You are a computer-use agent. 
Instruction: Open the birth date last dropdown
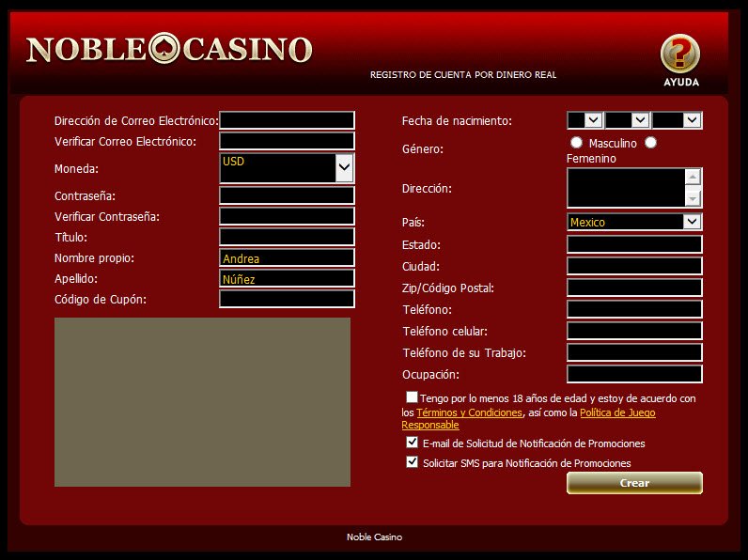pyautogui.click(x=677, y=120)
